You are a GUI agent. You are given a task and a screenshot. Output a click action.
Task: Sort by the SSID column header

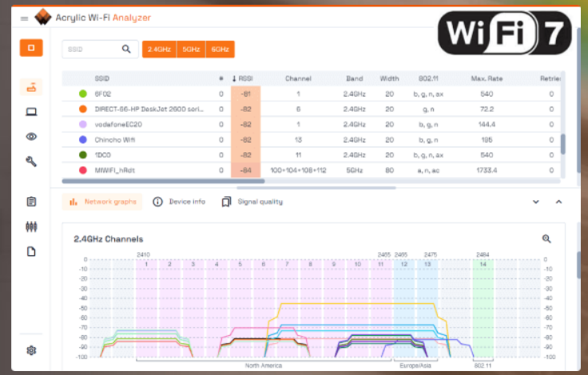(x=102, y=79)
